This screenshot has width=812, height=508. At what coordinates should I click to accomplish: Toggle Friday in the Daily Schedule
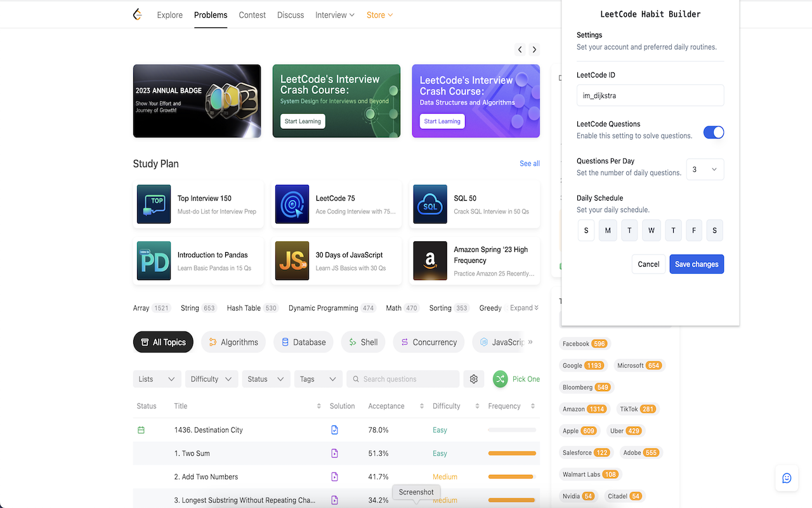point(693,231)
